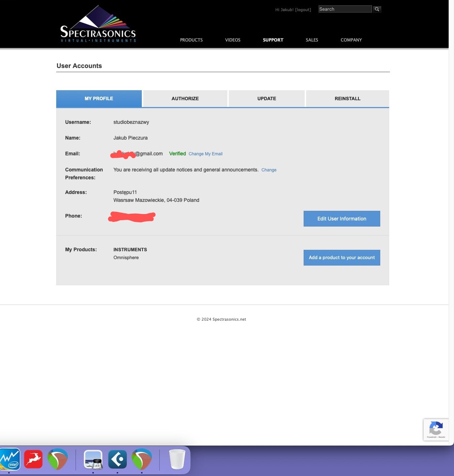Click the Communication Preferences: label
Image resolution: width=454 pixels, height=476 pixels.
84,174
